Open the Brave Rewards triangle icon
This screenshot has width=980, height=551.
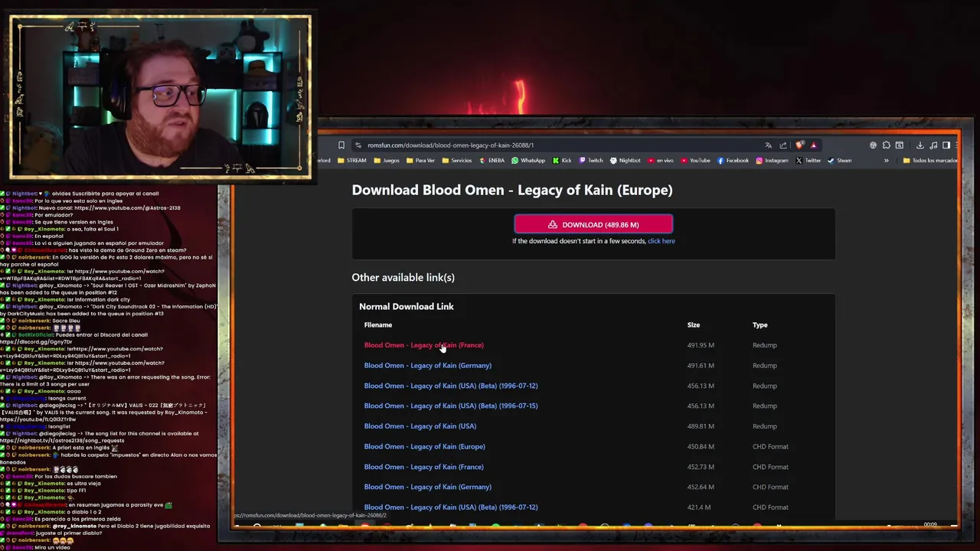pos(814,145)
